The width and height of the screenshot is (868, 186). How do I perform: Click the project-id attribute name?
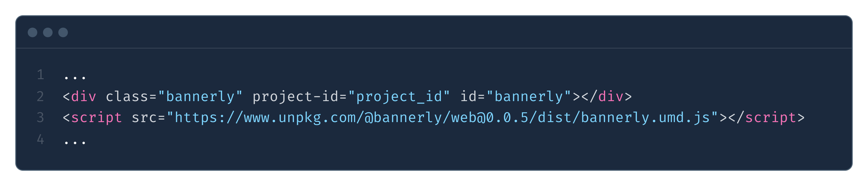point(296,97)
